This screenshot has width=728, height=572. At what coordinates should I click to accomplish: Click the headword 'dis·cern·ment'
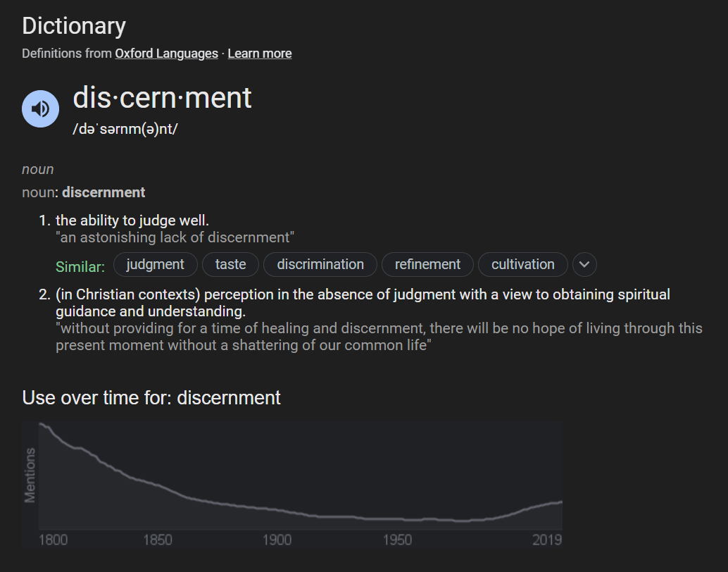[x=162, y=98]
